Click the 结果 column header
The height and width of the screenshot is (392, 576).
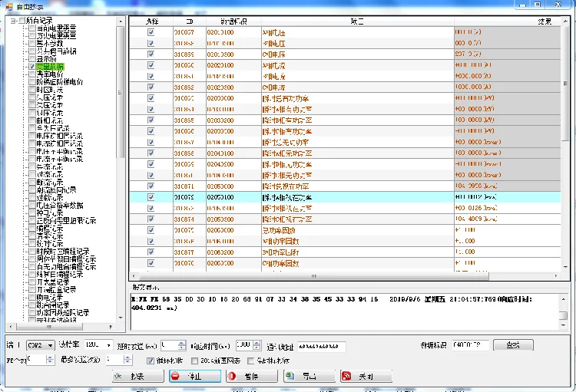(545, 21)
